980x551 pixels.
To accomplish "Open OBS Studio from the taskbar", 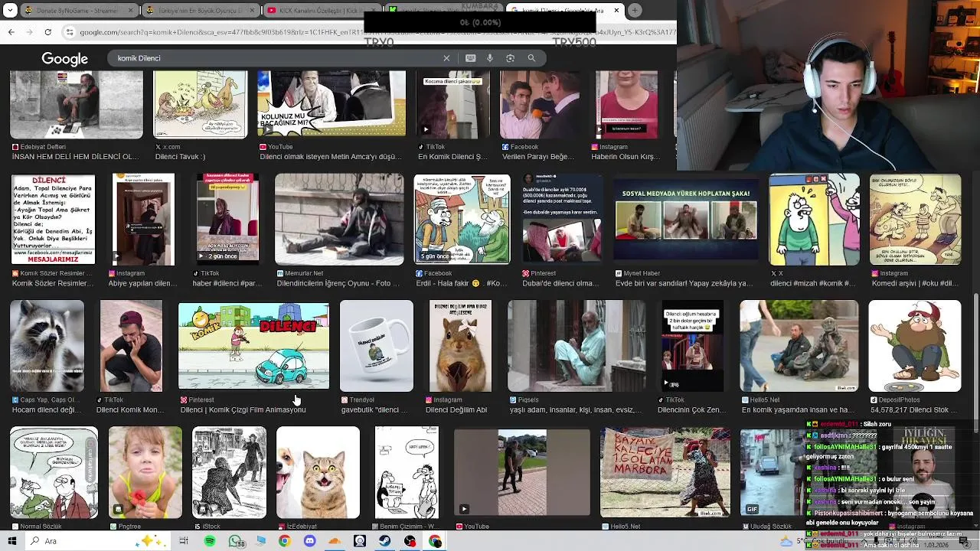I will tap(410, 541).
